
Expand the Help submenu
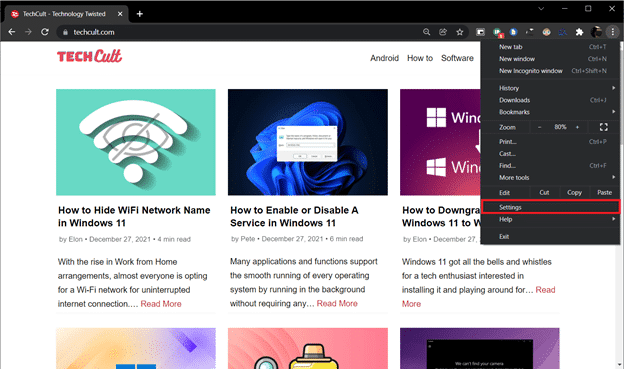coord(550,220)
